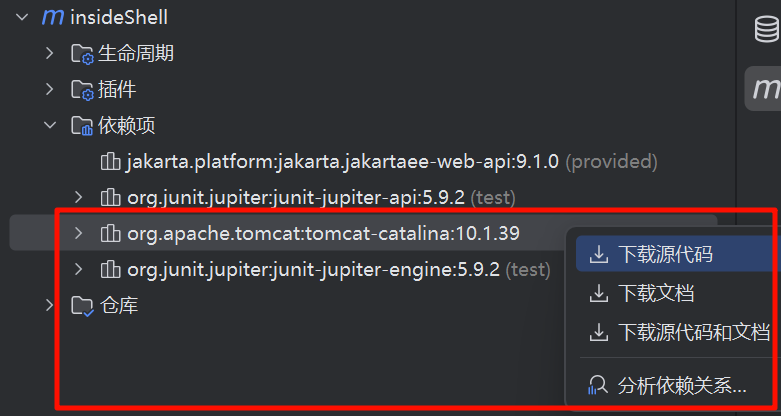Screen dimensions: 781x416
Task: Click the library icon beside junit-jupiter-engine
Action: (111, 270)
